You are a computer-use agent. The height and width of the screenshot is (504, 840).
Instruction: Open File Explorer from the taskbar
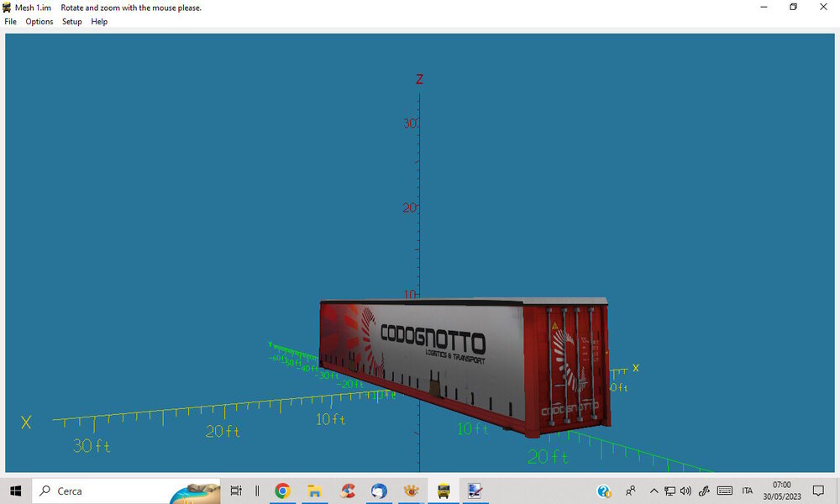pyautogui.click(x=314, y=491)
